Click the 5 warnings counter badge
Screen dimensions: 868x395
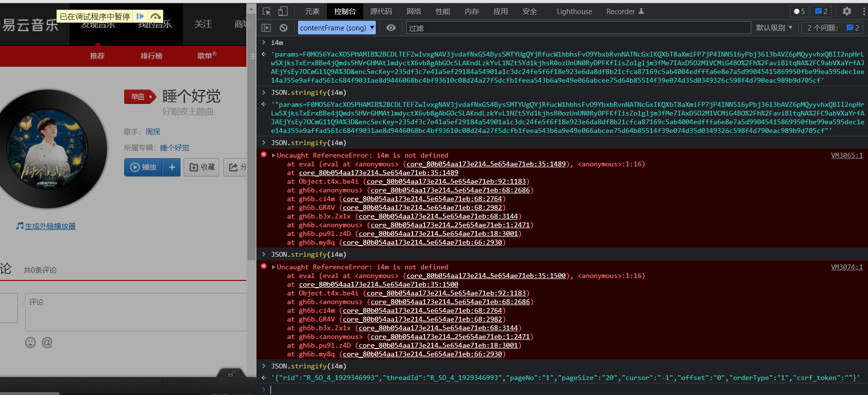coord(799,11)
